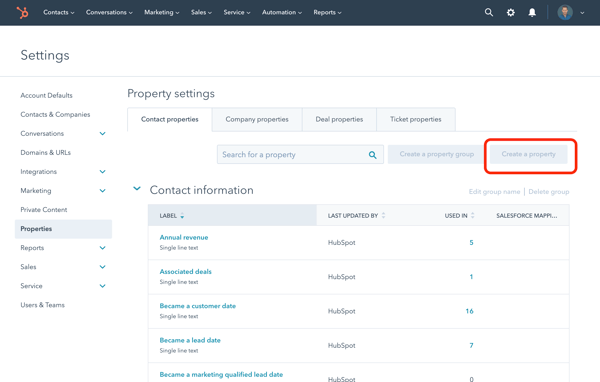Switch to Ticket properties tab

416,119
